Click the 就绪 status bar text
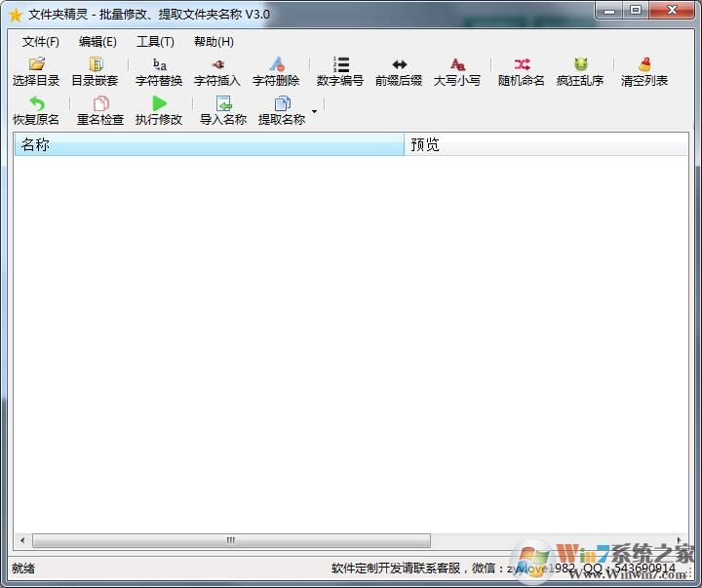 [x=23, y=568]
